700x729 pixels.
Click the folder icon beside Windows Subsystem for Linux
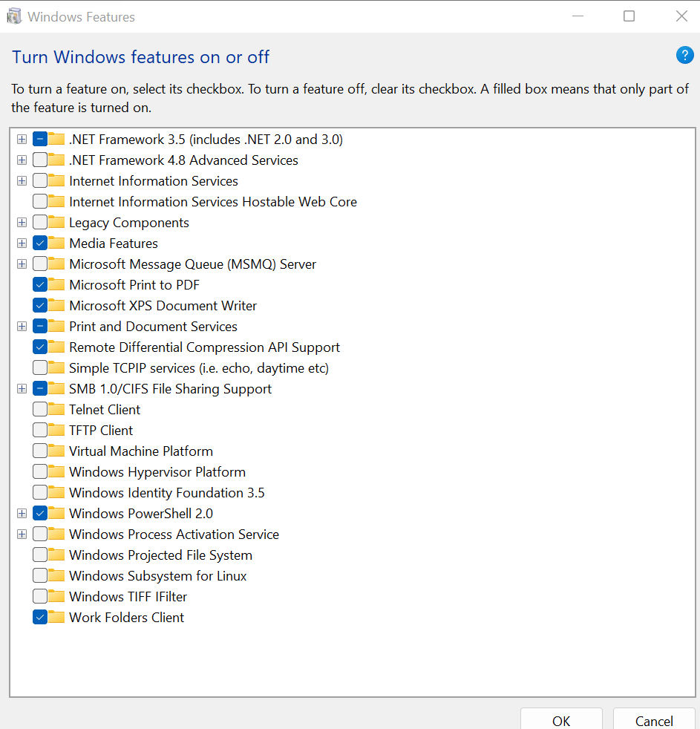[x=56, y=575]
